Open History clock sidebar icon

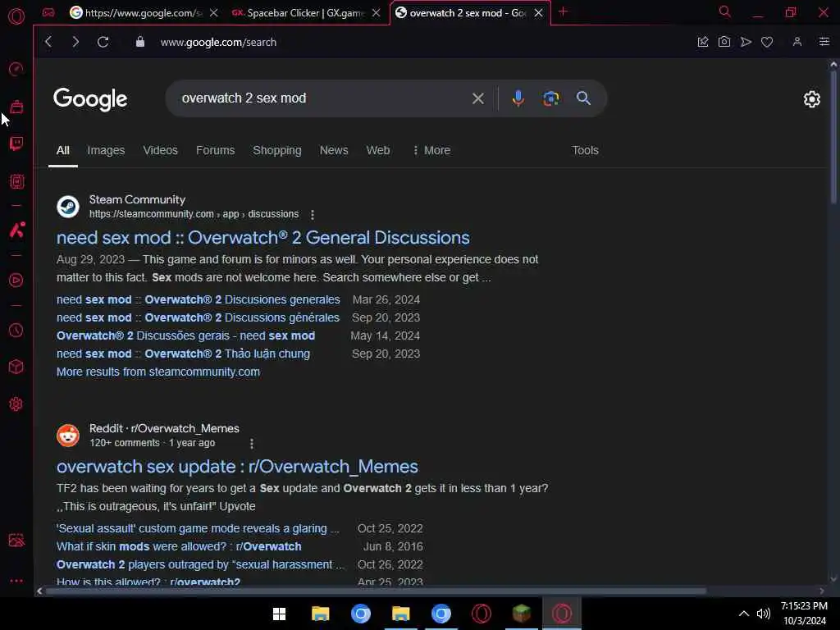16,330
